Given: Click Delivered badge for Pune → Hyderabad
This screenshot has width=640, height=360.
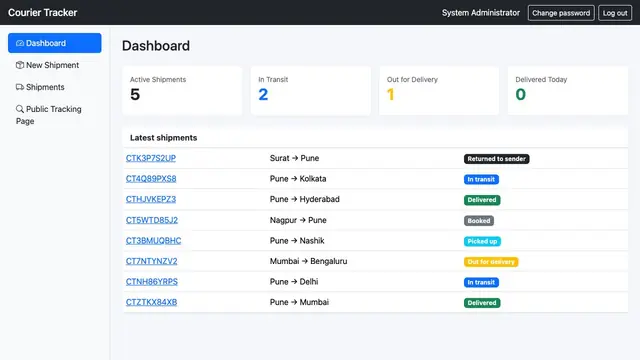Looking at the screenshot, I should point(482,200).
